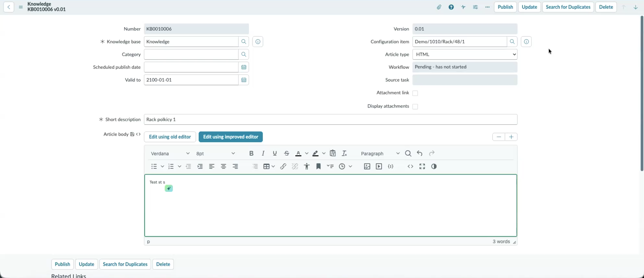644x278 pixels.
Task: Apply the text color swatch button
Action: point(298,153)
